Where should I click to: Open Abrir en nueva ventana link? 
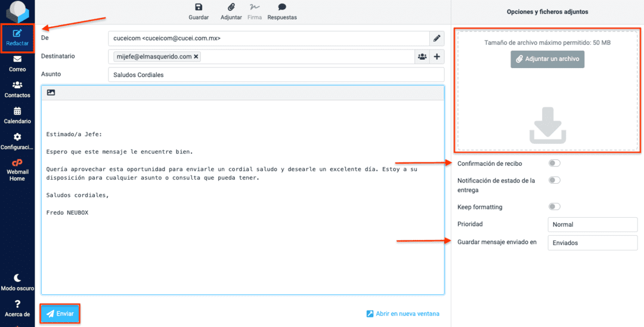(403, 314)
